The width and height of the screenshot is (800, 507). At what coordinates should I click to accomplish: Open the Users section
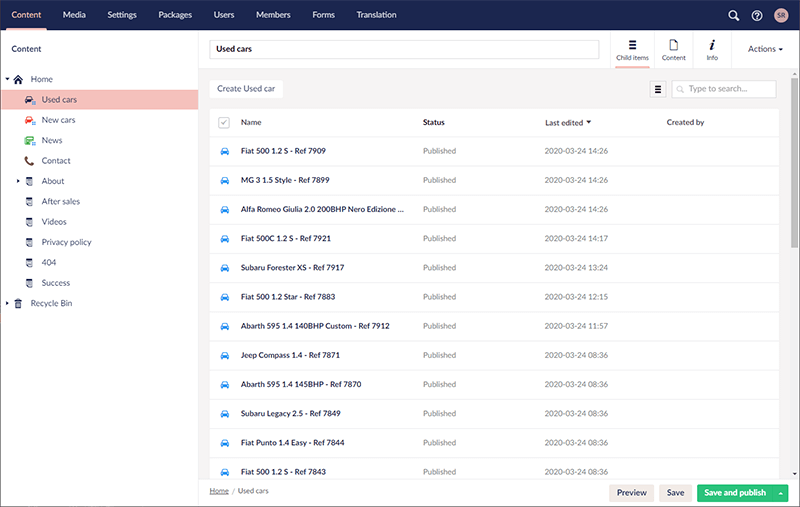pos(223,15)
